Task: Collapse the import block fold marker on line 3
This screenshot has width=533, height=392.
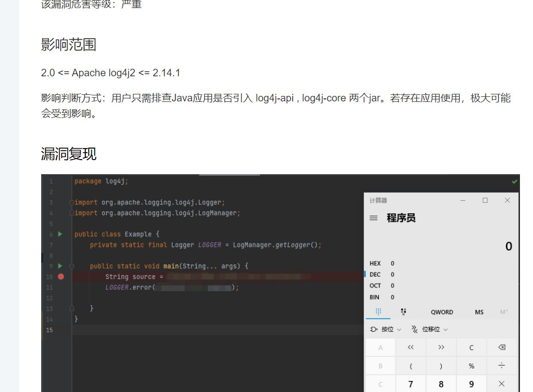Action: pyautogui.click(x=72, y=203)
